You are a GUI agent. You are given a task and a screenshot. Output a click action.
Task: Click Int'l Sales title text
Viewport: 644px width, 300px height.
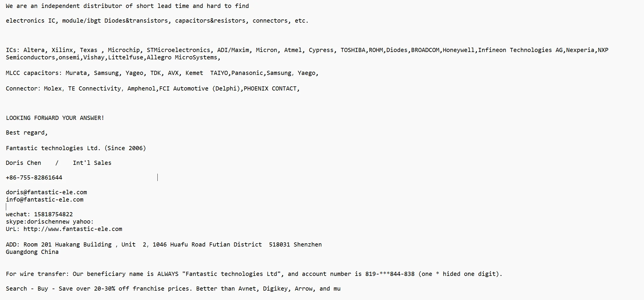click(92, 163)
